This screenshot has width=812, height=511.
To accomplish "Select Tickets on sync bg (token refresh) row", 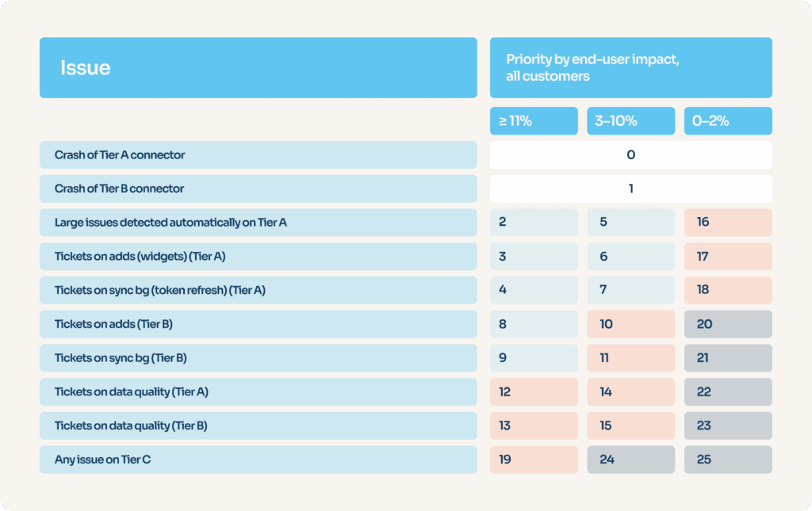I will click(x=258, y=290).
